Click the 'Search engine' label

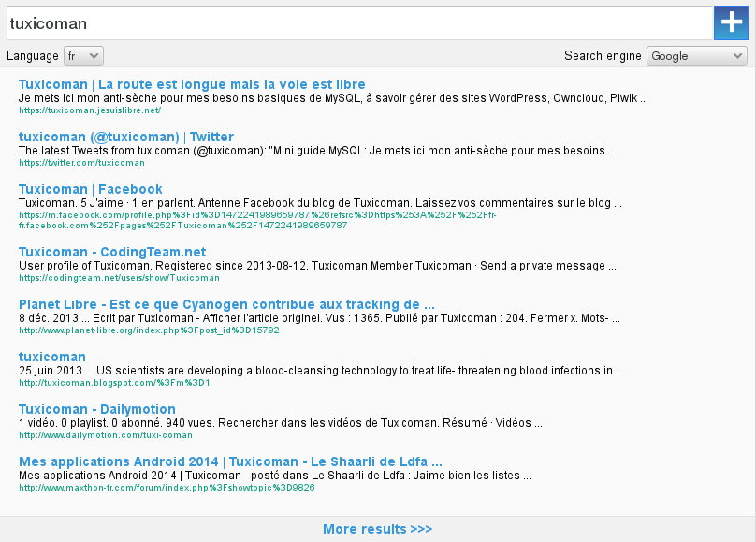[x=603, y=56]
